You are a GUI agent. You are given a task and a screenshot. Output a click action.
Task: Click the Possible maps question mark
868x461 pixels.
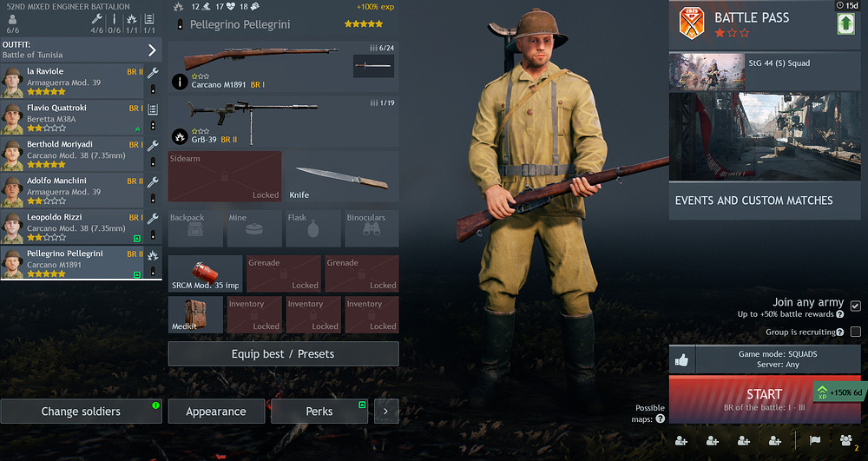(660, 419)
